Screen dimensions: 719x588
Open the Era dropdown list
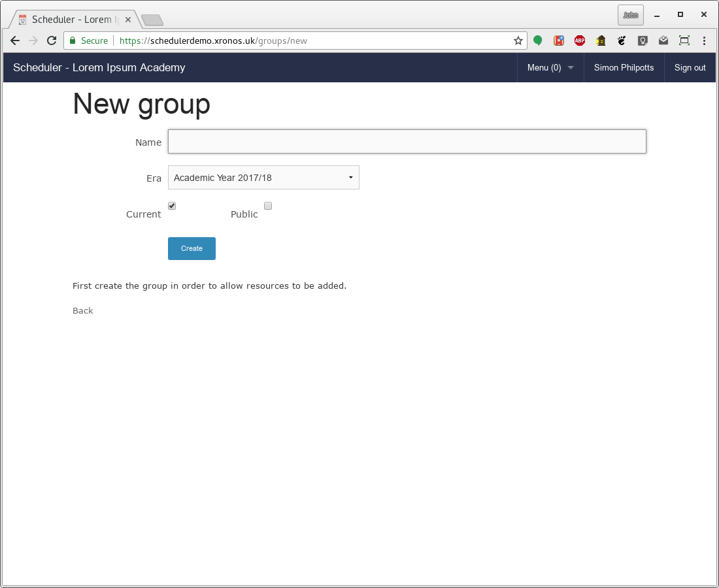pos(263,177)
